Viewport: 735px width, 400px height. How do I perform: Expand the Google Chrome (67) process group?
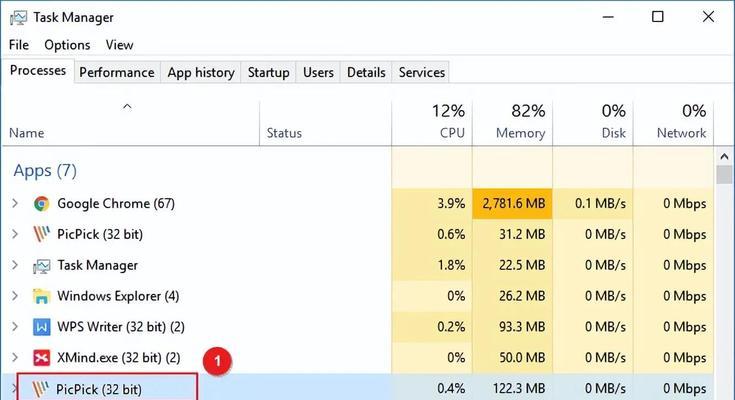pos(15,203)
